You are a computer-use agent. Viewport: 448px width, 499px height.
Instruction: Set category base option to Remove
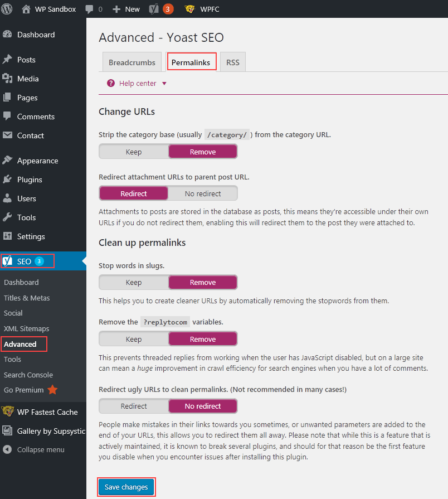click(x=203, y=152)
